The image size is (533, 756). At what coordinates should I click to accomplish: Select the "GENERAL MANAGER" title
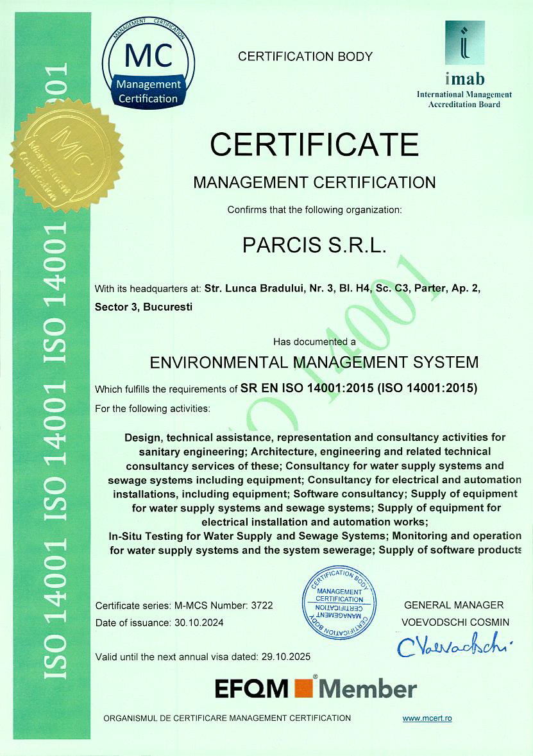pyautogui.click(x=454, y=605)
